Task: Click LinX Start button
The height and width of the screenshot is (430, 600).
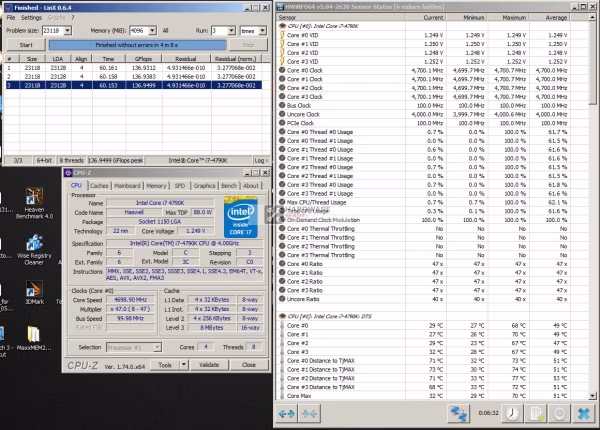Action: tap(26, 45)
